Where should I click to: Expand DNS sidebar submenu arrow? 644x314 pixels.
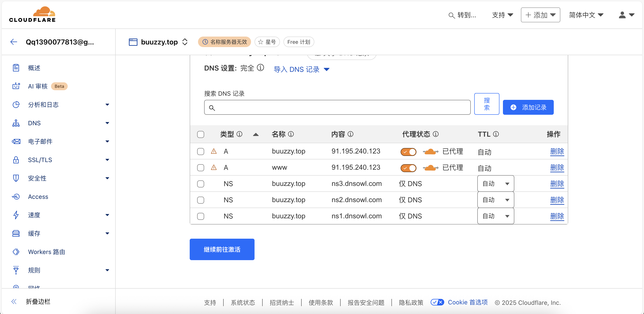(x=107, y=123)
